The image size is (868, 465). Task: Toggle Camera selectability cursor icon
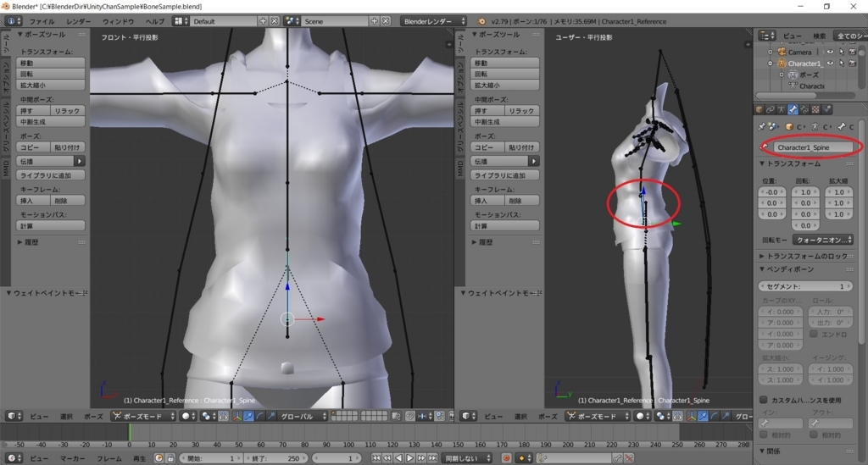(842, 52)
